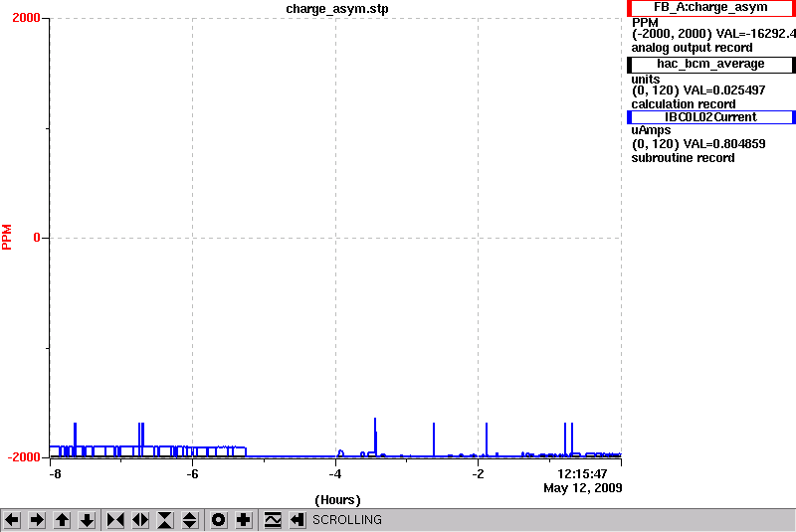Click the May 12, 2009 date label
The height and width of the screenshot is (532, 796).
pyautogui.click(x=583, y=488)
